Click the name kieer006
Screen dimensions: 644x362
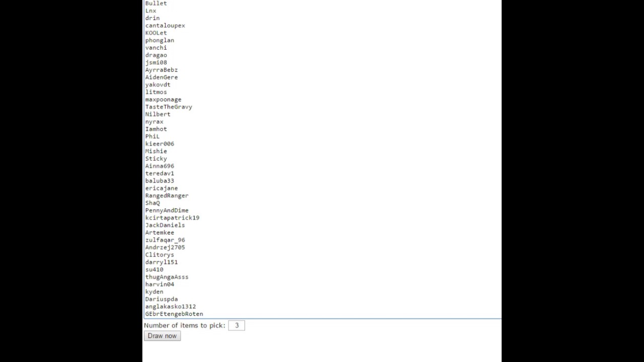click(159, 143)
